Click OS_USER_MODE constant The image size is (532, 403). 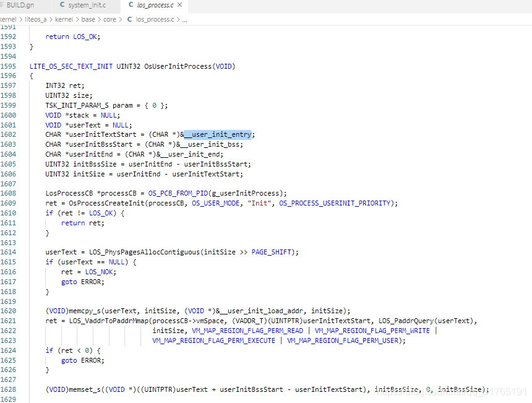click(x=216, y=203)
